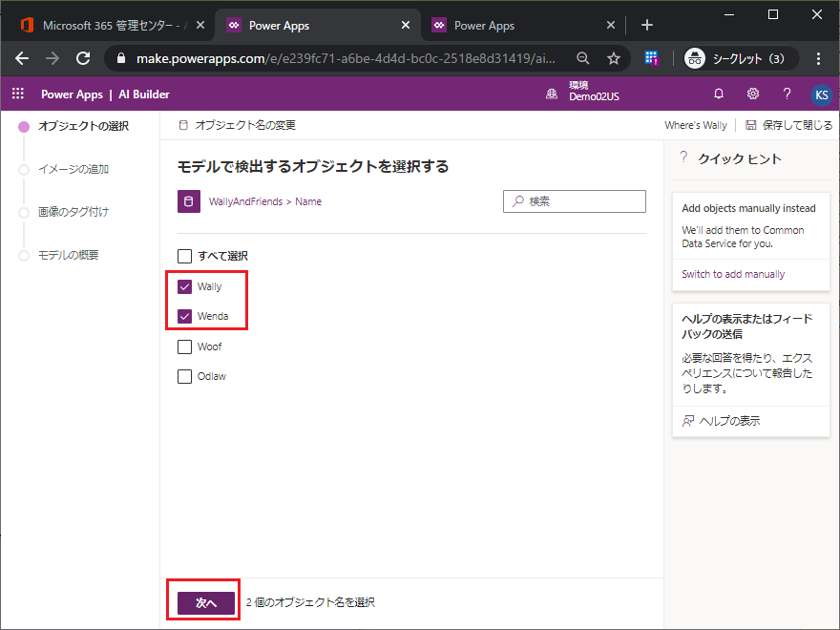
Task: Open the grid extension icon in toolbar
Action: [651, 58]
